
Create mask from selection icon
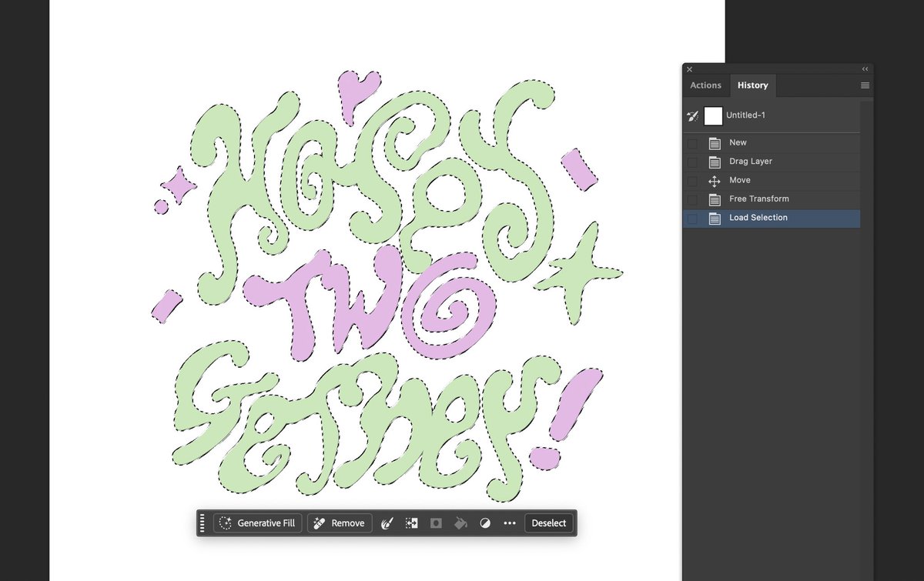[x=436, y=523]
